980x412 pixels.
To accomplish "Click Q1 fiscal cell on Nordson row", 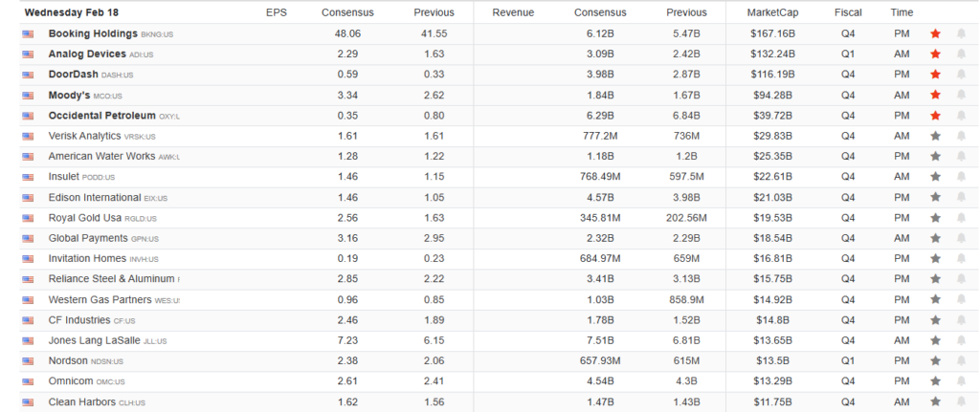I will click(848, 360).
